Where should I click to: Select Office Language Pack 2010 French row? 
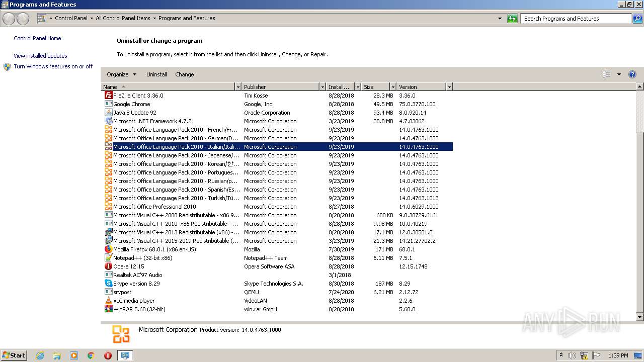click(277, 130)
